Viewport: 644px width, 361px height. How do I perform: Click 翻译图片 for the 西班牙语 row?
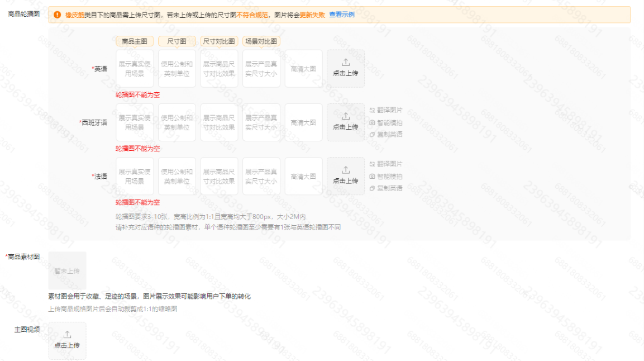pos(385,110)
